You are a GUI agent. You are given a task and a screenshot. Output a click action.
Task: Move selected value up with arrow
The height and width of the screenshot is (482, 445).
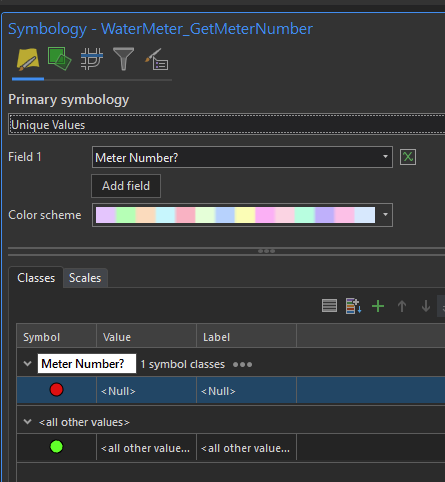coord(402,306)
